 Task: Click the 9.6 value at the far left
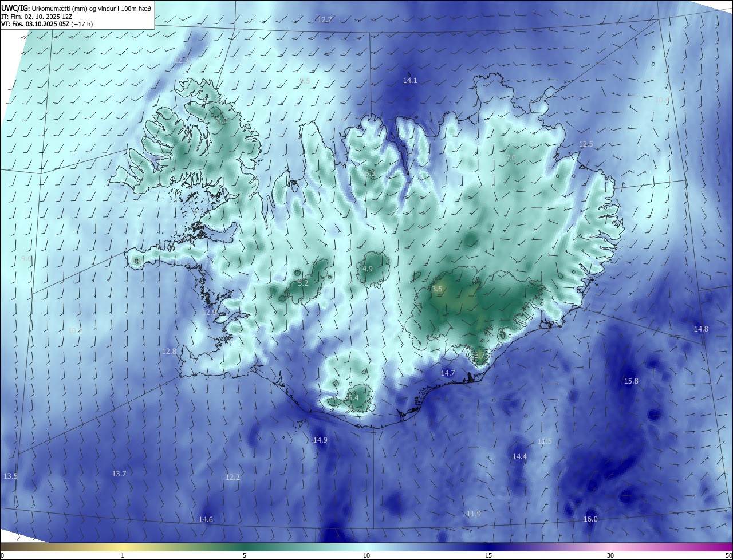26,259
